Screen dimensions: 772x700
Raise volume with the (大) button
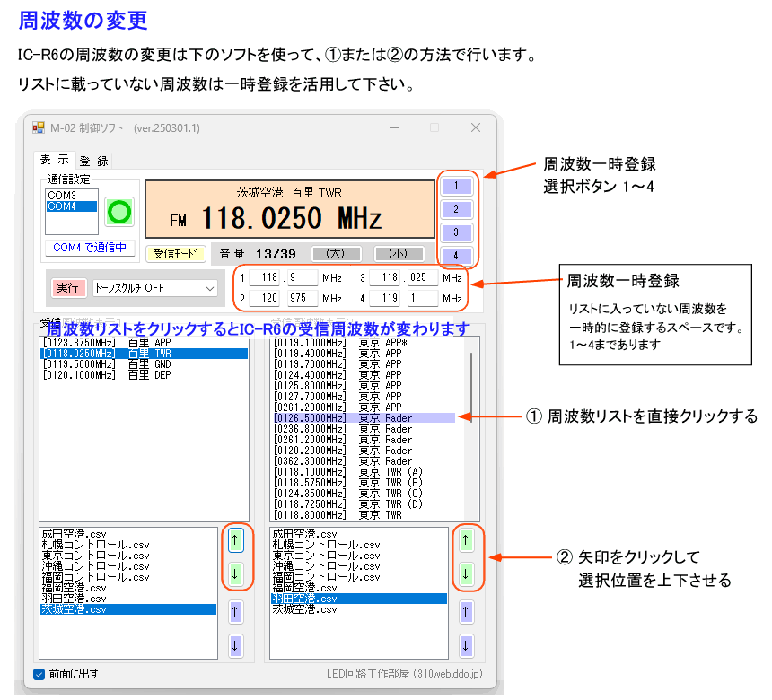point(335,254)
